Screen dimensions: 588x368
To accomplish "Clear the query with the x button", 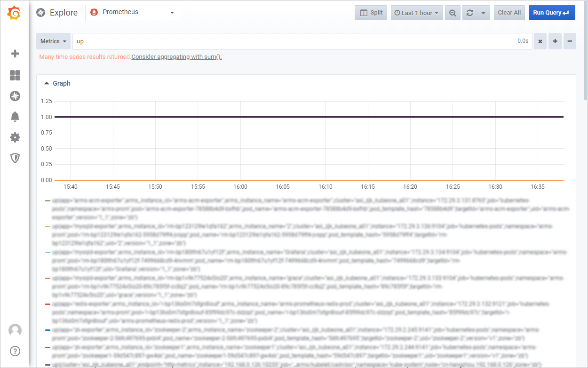I will (540, 41).
